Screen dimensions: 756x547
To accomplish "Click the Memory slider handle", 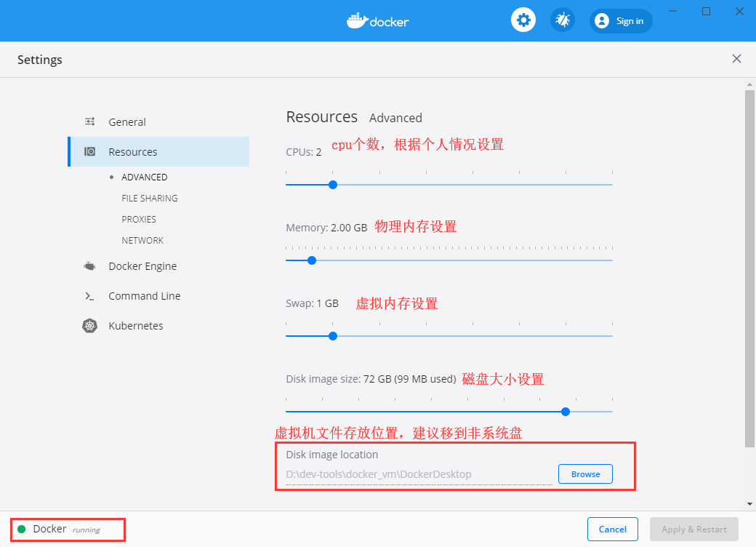I will [312, 260].
